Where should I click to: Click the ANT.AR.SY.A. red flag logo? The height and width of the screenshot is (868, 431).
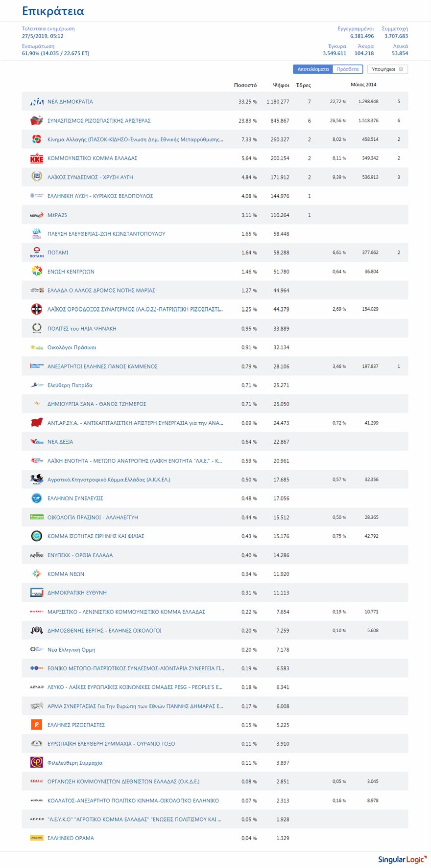pyautogui.click(x=37, y=423)
